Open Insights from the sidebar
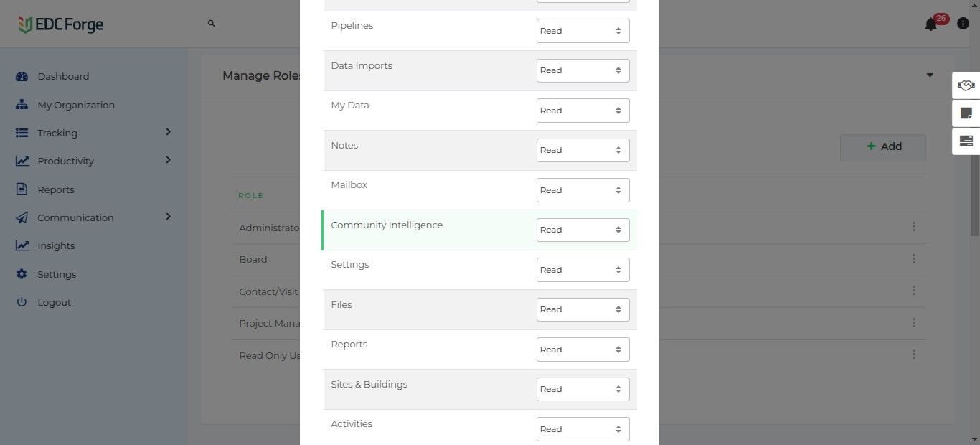 [56, 245]
